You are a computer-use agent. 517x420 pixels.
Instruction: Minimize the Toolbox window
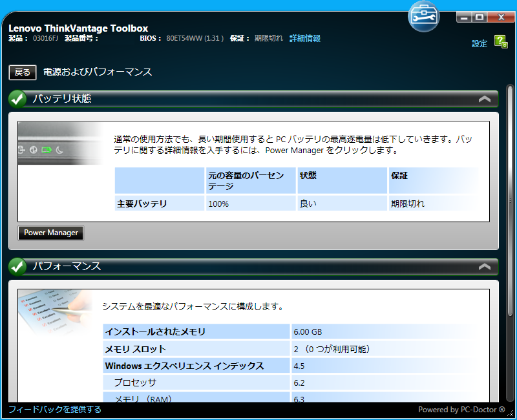coord(464,17)
